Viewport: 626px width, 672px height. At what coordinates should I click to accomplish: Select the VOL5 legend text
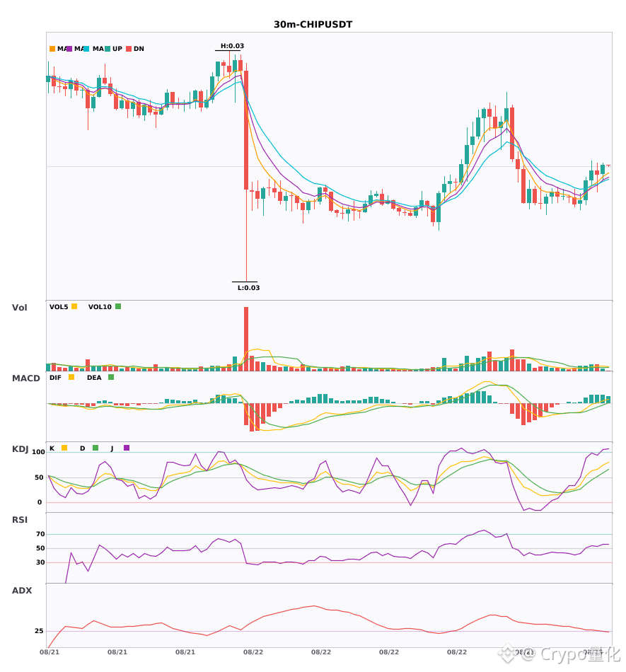[x=59, y=307]
